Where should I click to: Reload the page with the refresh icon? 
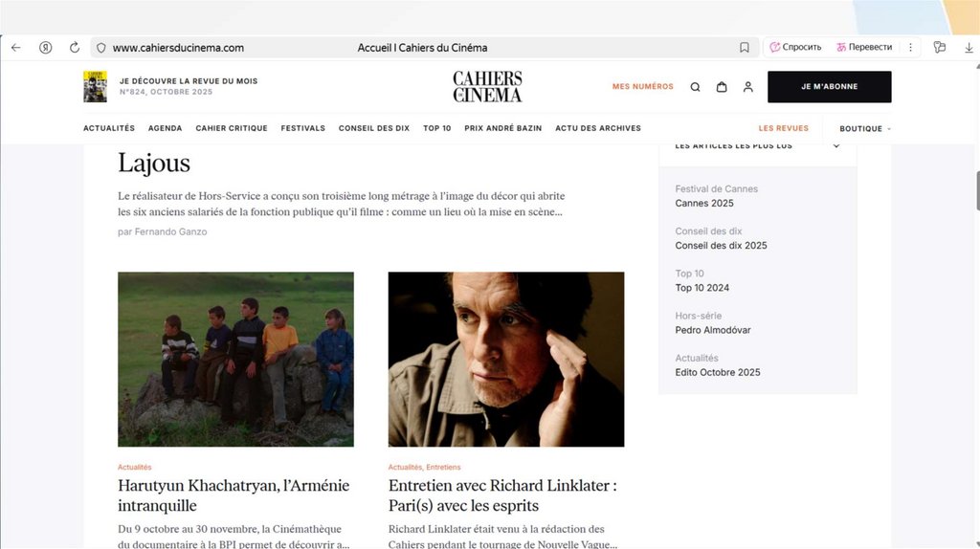tap(75, 48)
